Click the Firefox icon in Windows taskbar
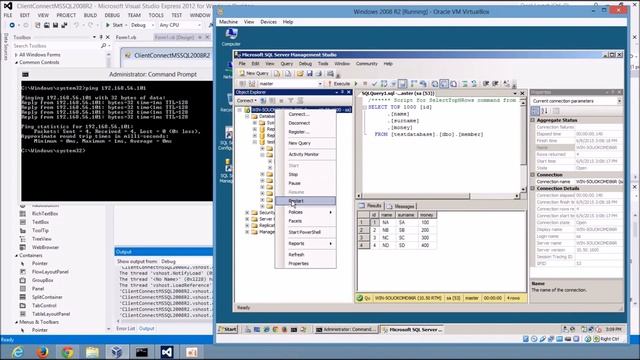640x360 pixels. tap(42, 352)
